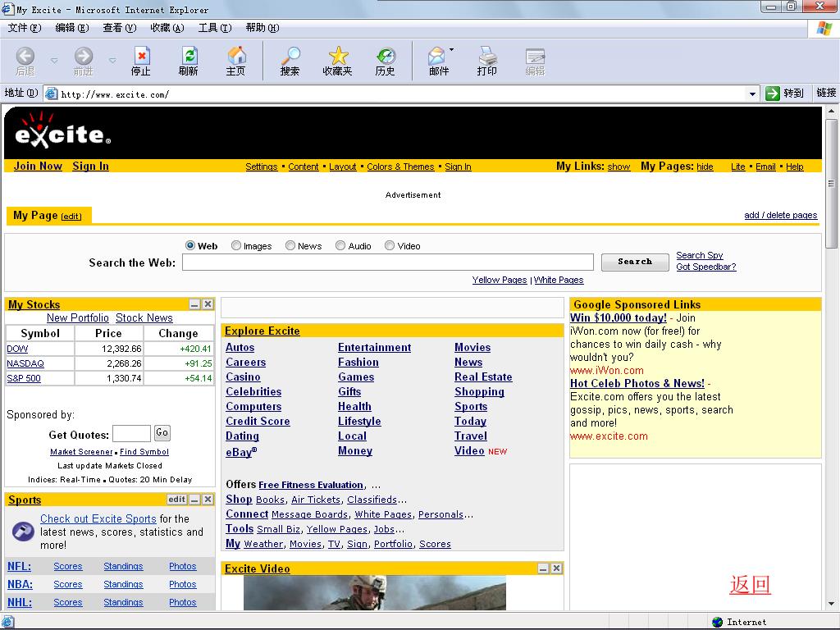Image resolution: width=840 pixels, height=630 pixels.
Task: Close the My Stocks panel
Action: [208, 304]
